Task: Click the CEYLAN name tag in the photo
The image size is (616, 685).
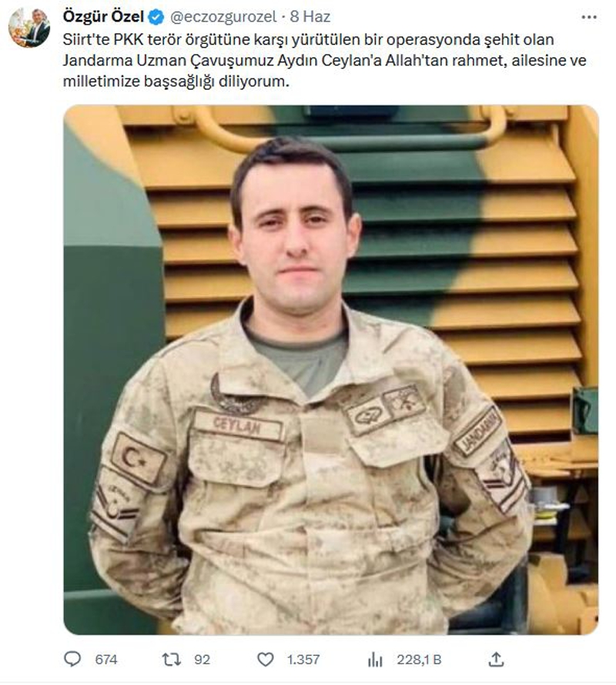Action: point(238,426)
